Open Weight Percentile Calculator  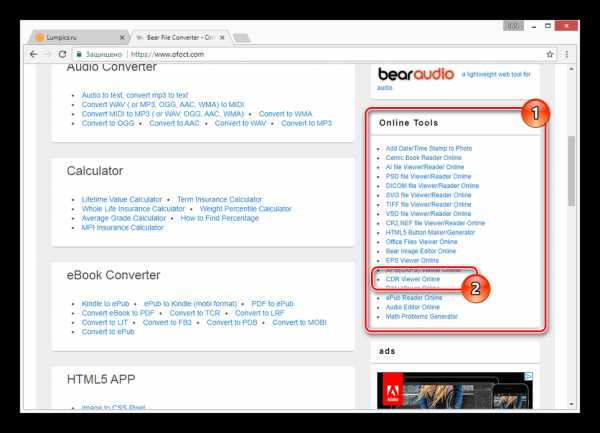pos(246,209)
